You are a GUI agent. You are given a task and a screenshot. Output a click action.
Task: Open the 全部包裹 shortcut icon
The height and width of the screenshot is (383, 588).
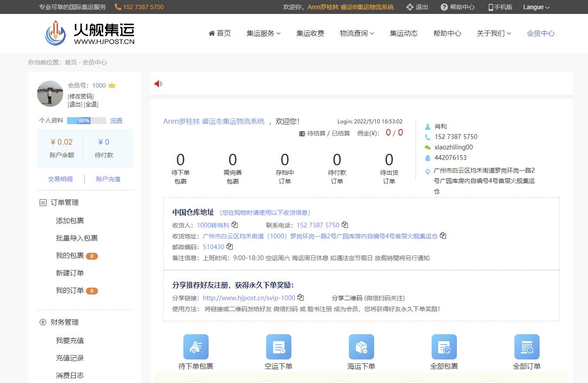tap(444, 347)
